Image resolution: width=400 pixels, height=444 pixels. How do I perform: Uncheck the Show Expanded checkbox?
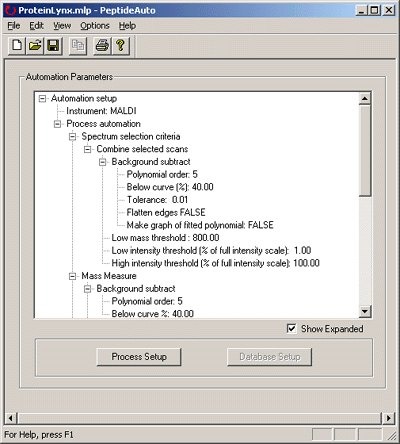coord(291,329)
